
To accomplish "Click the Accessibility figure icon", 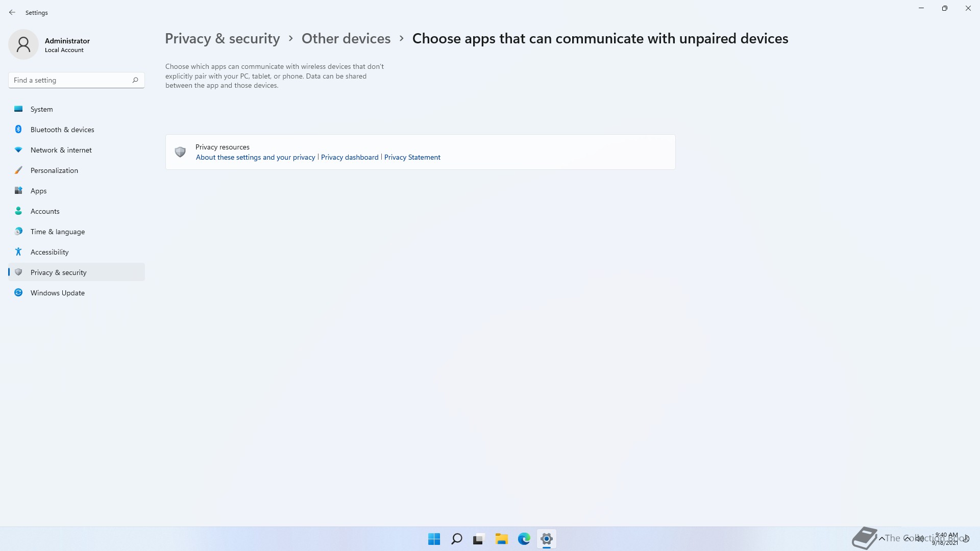I will pos(18,252).
